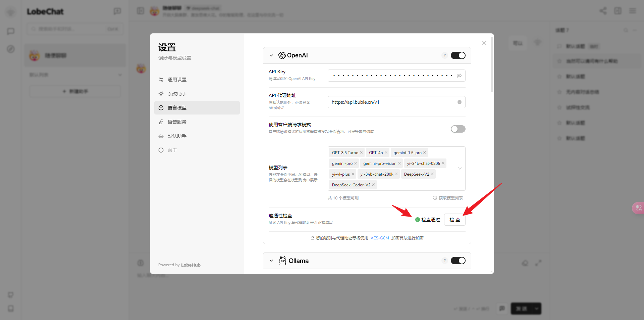Open 通用设置 settings tab
This screenshot has height=320, width=644.
tap(177, 80)
